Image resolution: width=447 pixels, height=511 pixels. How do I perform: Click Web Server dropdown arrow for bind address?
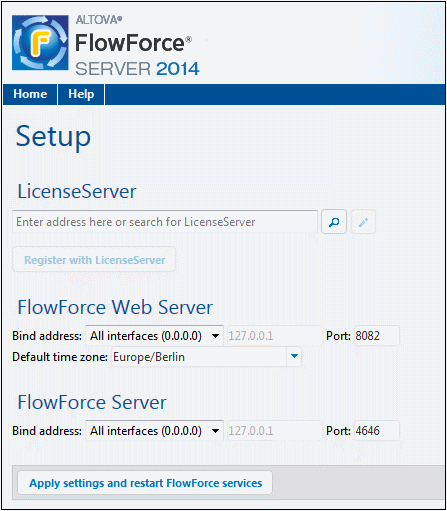pyautogui.click(x=216, y=336)
